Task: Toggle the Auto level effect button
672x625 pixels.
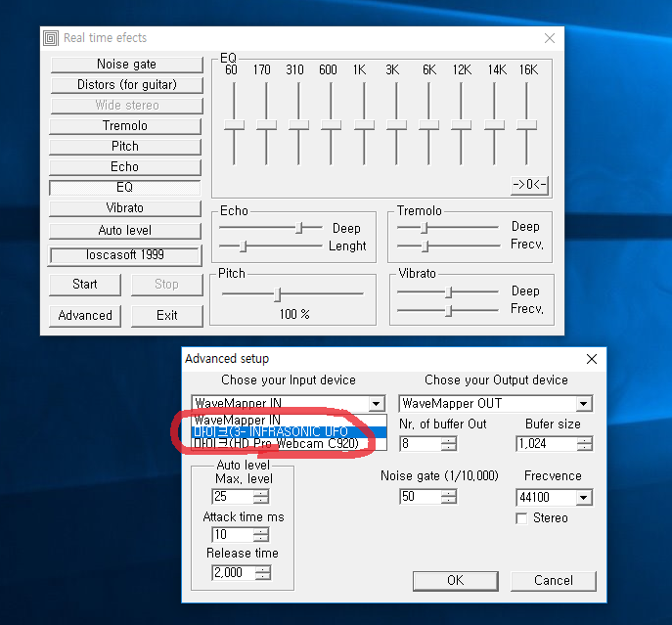Action: pos(124,231)
